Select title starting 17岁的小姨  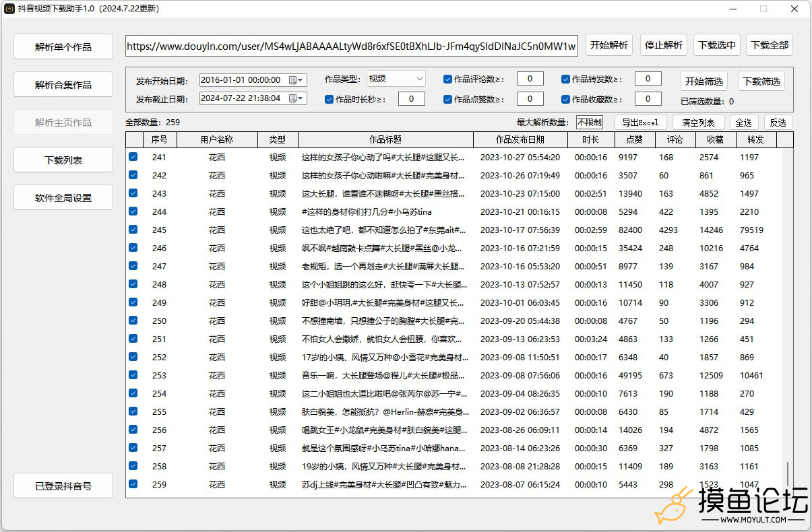pos(383,357)
